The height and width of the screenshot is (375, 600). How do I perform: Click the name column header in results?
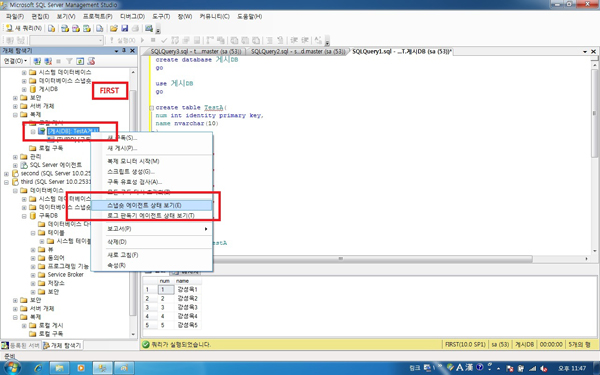pos(188,281)
